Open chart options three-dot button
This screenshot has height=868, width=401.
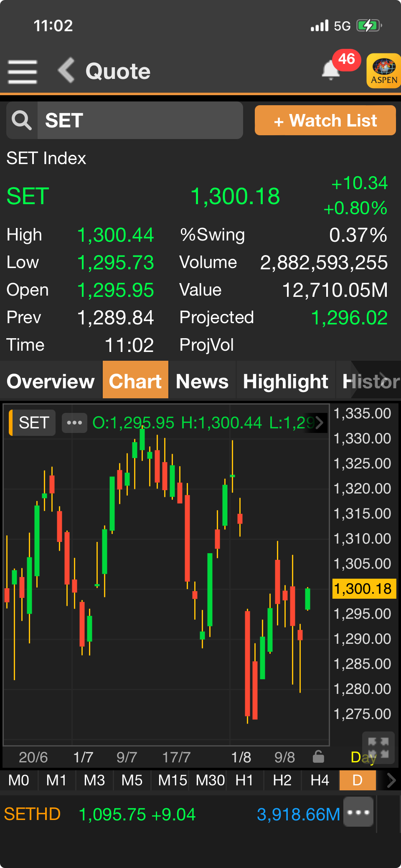(x=74, y=423)
